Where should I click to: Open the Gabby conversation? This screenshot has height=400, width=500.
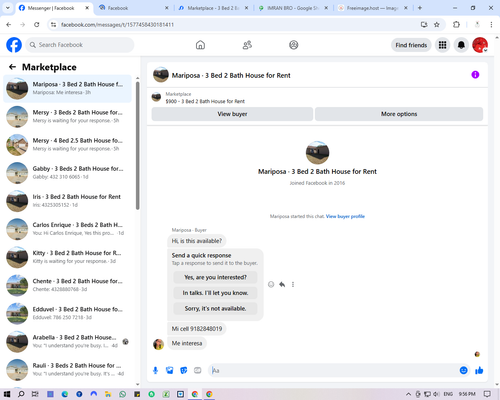pyautogui.click(x=67, y=173)
